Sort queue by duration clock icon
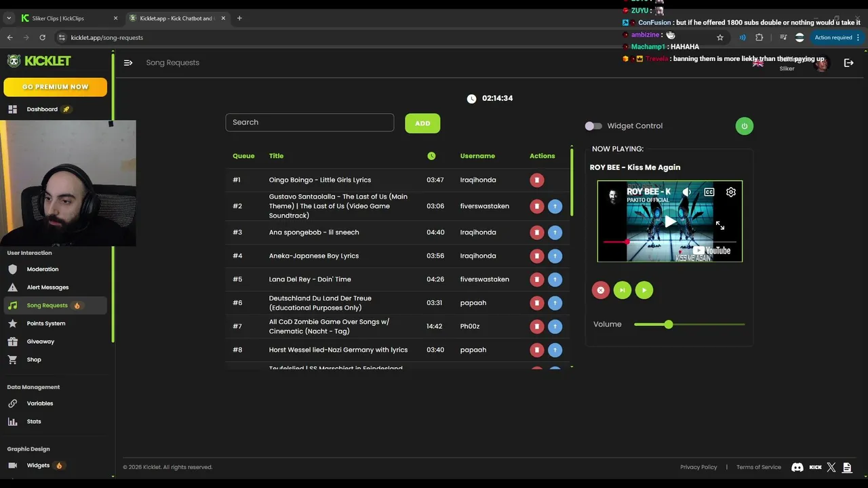The height and width of the screenshot is (488, 868). coord(431,156)
